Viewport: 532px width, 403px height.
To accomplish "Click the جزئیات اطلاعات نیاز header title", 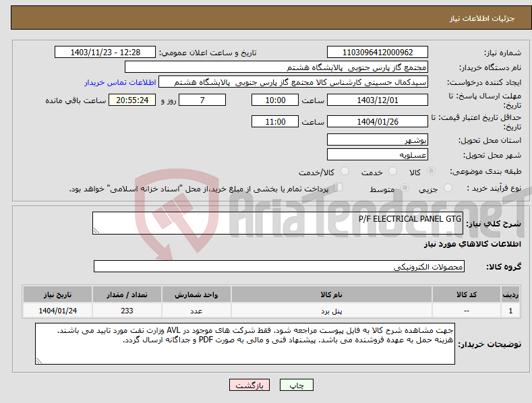I will point(482,18).
